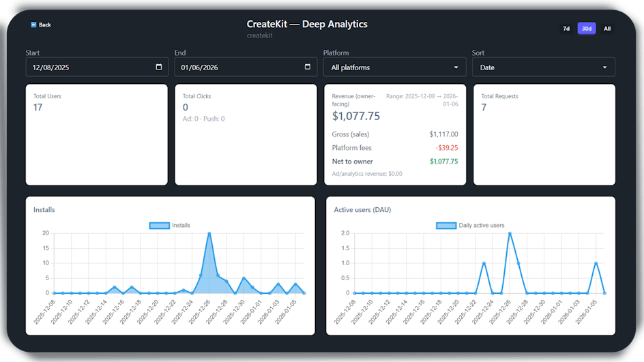This screenshot has width=644, height=362.
Task: Expand the Platform dropdown showing All platforms
Action: tap(394, 67)
